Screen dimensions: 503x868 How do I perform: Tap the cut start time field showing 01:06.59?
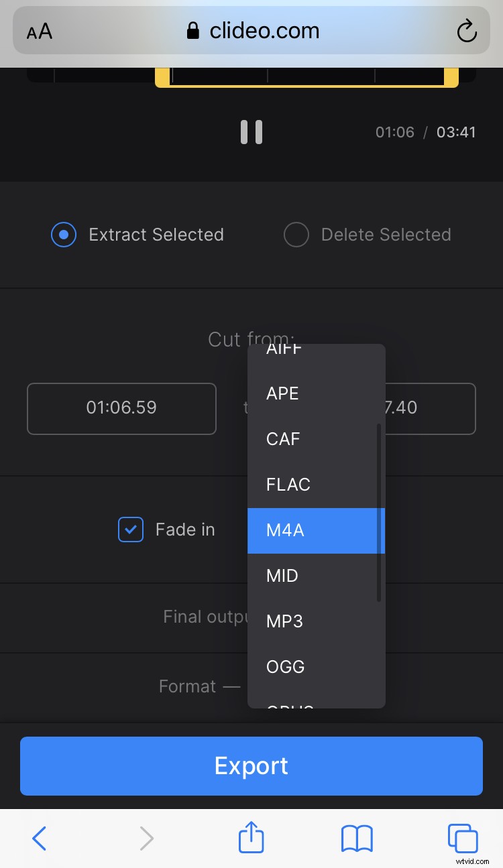pos(121,409)
